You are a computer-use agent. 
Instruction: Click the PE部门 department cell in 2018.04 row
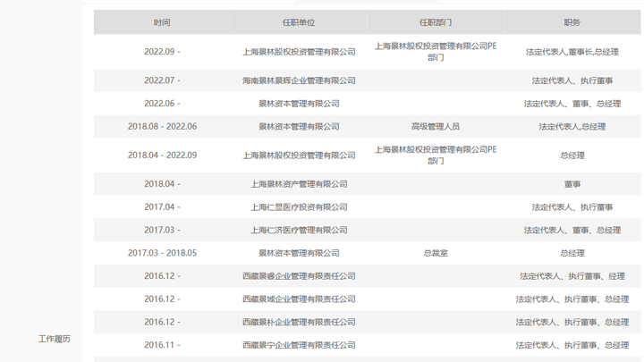[x=436, y=156]
